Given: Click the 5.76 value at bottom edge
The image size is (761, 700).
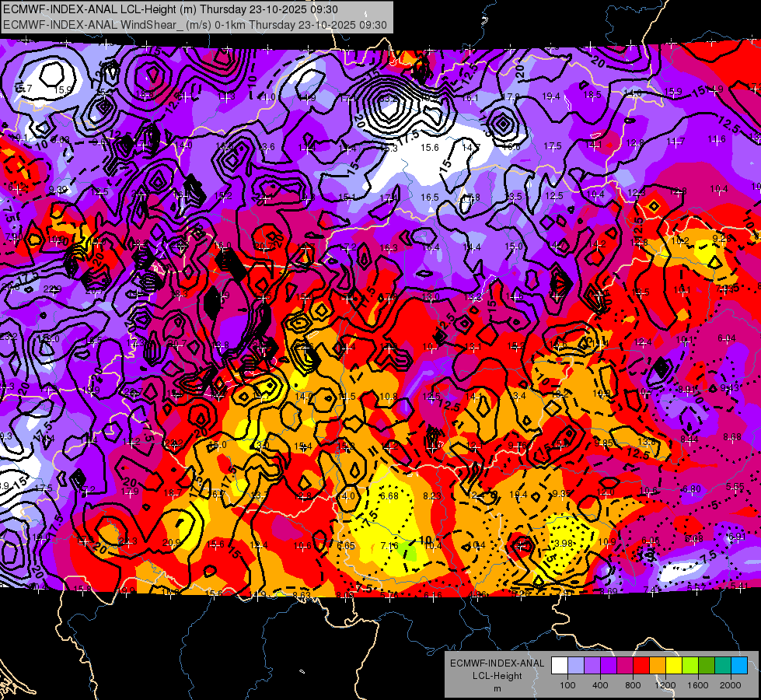Looking at the screenshot, I should [x=389, y=595].
